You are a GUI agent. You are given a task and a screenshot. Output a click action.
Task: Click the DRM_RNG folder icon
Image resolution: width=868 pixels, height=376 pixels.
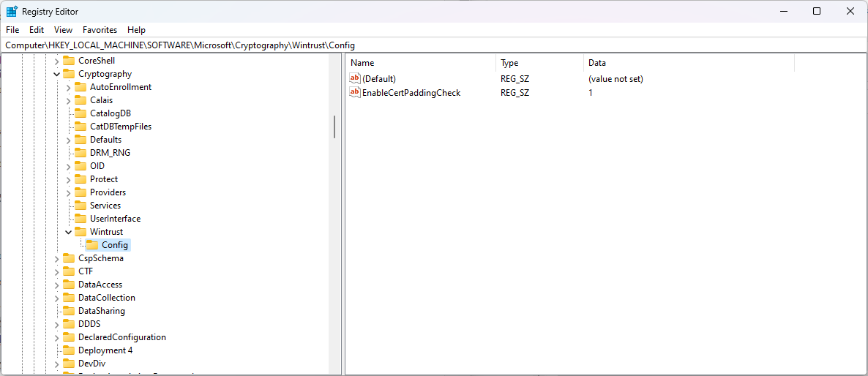81,153
